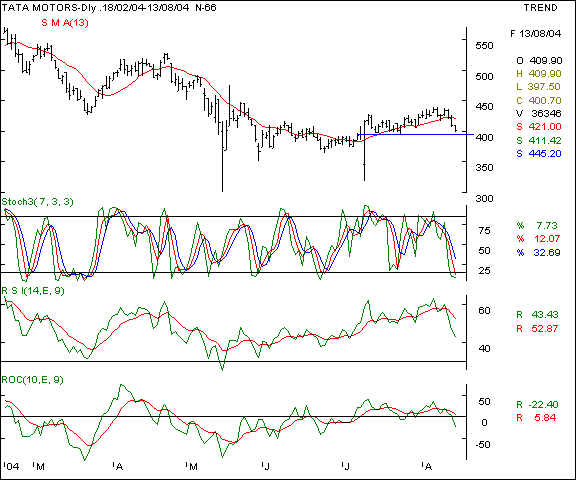Screen dimensions: 576x480
Task: Select the RSI(14,E, 9) panel label
Action: click(x=33, y=291)
